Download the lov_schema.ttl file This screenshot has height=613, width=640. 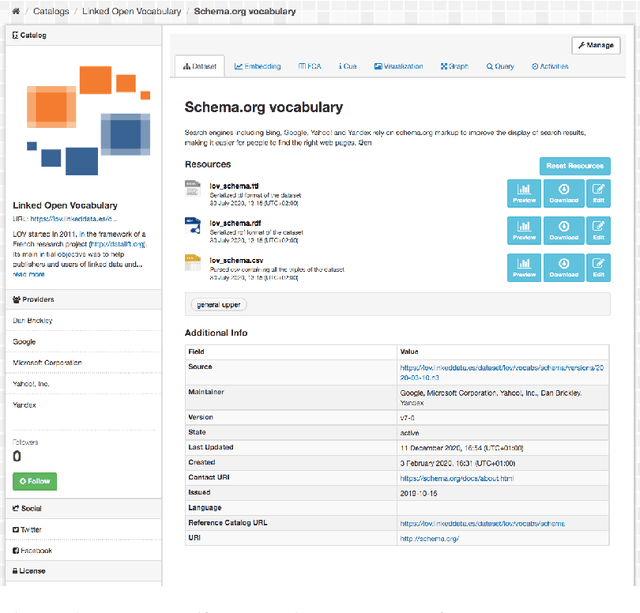click(x=563, y=192)
